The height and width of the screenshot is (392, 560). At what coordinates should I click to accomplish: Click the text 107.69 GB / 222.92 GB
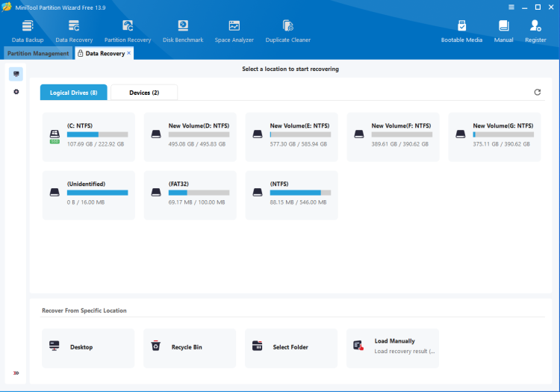click(96, 144)
